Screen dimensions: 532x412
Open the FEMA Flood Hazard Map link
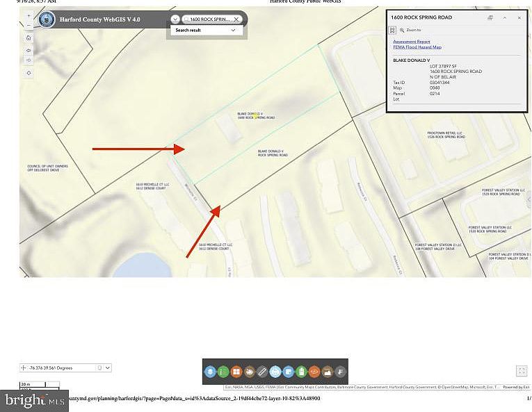[417, 47]
